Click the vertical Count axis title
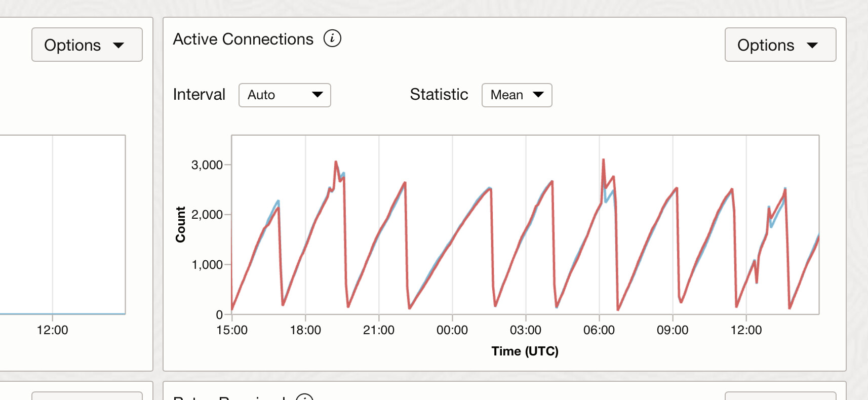Screen dimensions: 868x400 click(x=181, y=224)
